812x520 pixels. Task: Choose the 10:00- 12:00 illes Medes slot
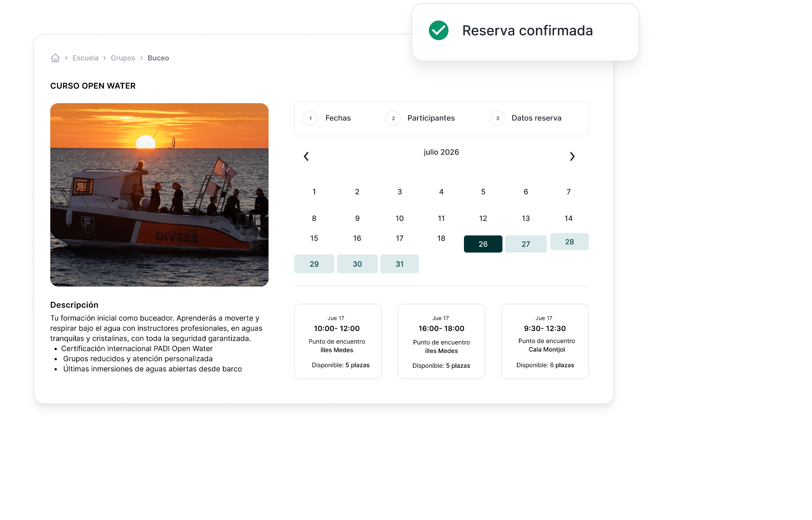coord(338,342)
